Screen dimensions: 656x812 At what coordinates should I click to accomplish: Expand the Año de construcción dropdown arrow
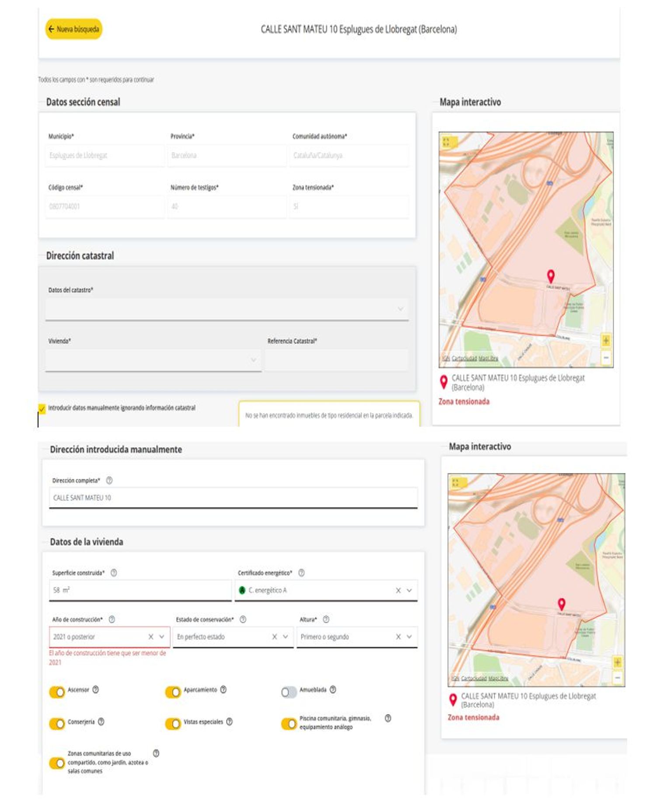(x=162, y=637)
